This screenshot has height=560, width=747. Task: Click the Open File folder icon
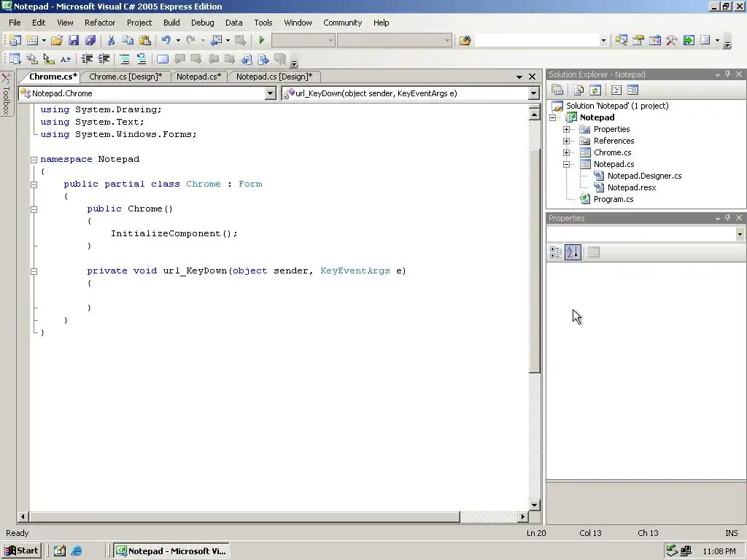[x=57, y=41]
